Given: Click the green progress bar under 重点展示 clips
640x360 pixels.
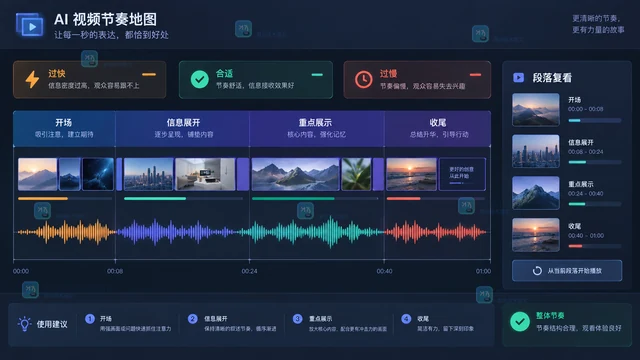Looking at the screenshot, I should (x=315, y=199).
